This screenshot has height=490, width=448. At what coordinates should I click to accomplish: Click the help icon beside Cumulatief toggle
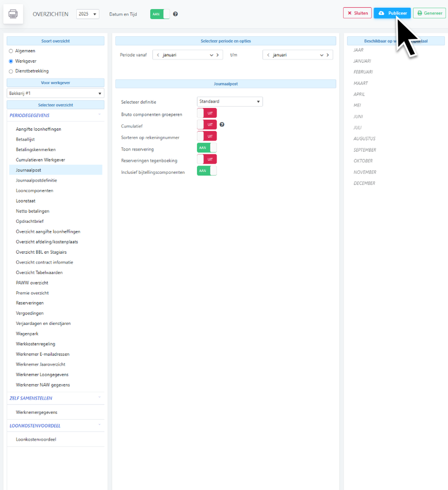222,125
